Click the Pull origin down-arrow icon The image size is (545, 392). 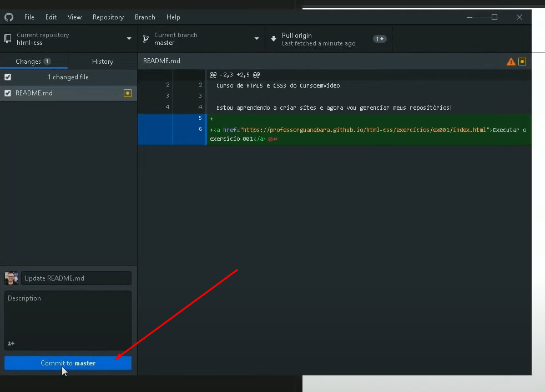click(274, 39)
